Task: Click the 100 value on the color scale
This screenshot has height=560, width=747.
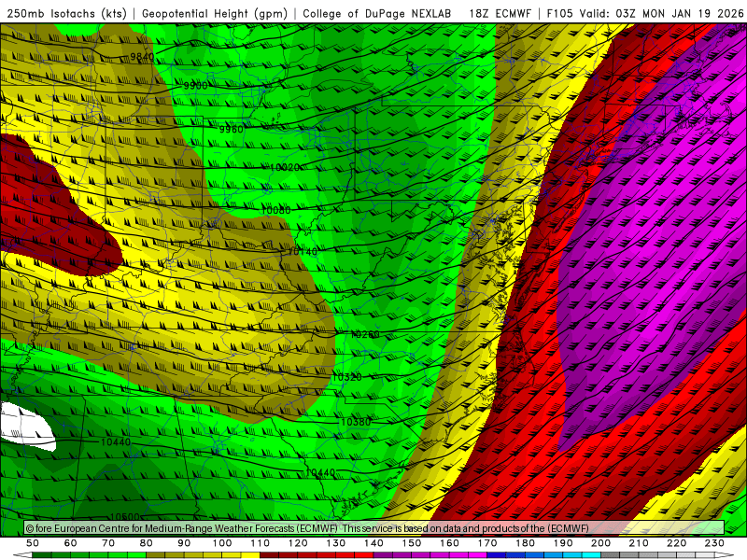Action: click(x=222, y=543)
